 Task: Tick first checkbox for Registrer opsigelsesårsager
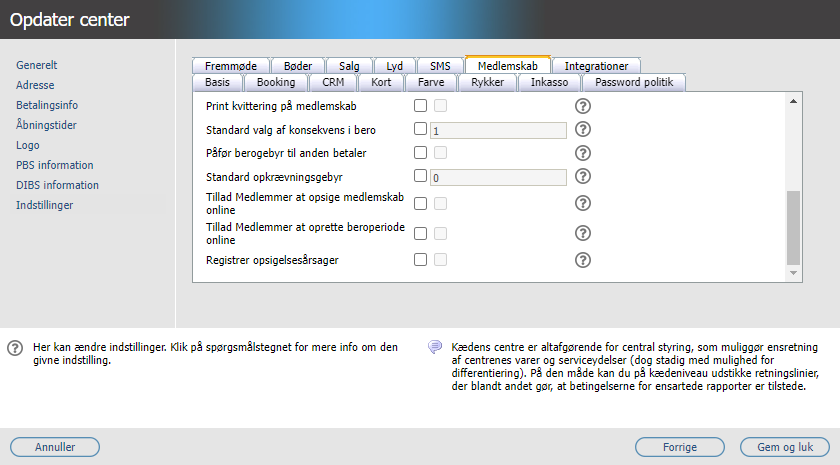click(421, 260)
